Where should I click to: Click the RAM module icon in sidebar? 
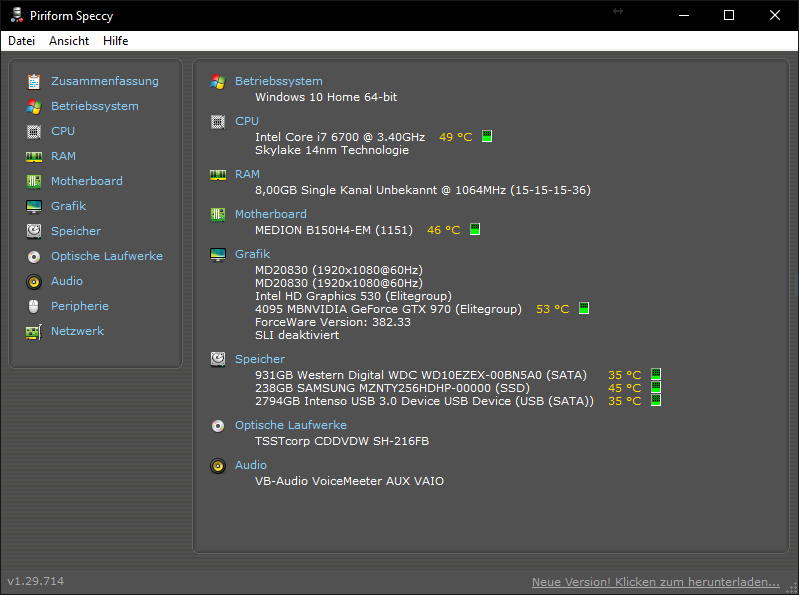point(34,156)
